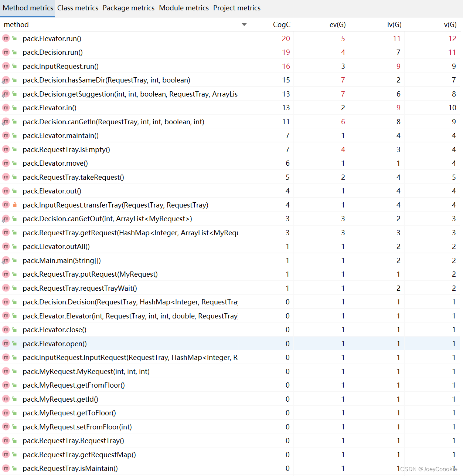Select pack.MyRequest.getFromFloor() method name

tap(74, 385)
